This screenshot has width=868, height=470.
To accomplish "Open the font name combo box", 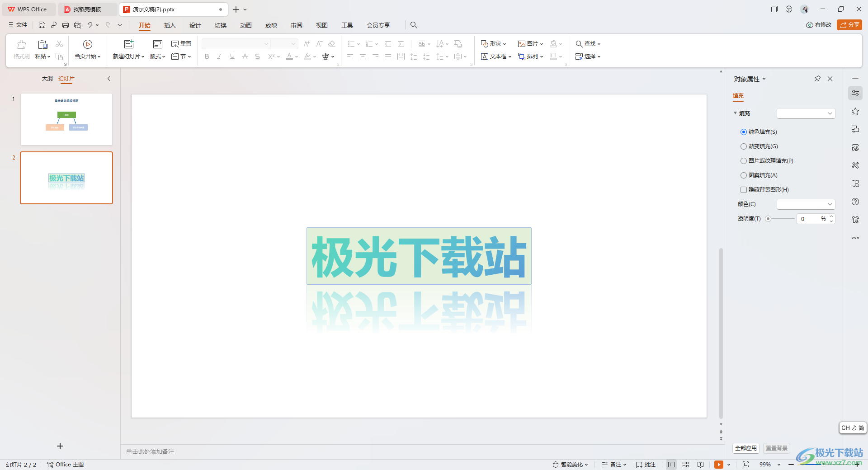I will 236,44.
